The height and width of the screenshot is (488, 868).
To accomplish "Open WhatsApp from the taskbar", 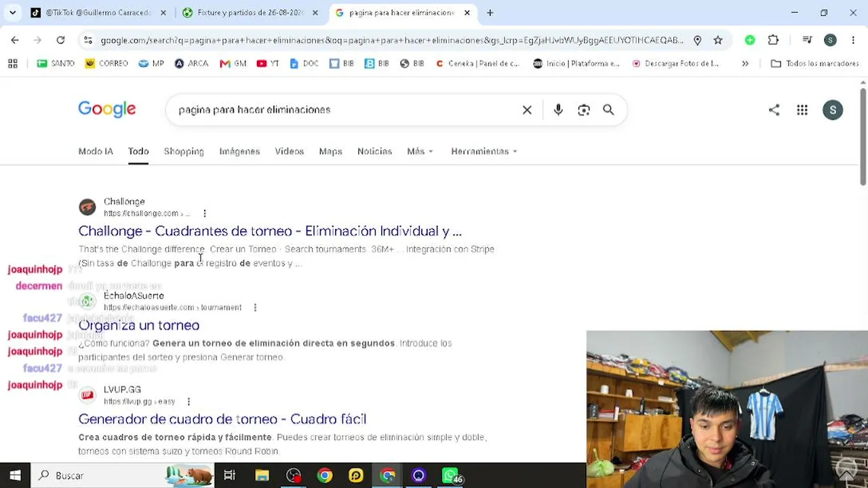I will [x=450, y=475].
